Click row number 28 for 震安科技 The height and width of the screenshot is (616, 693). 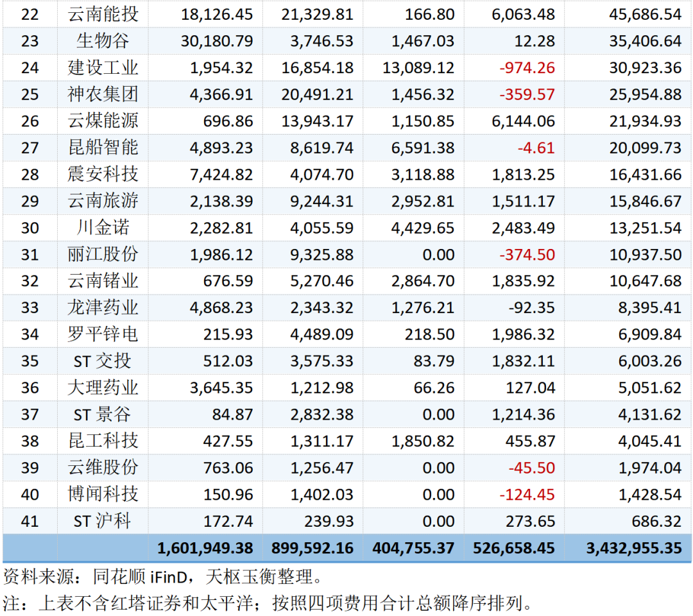pos(30,175)
